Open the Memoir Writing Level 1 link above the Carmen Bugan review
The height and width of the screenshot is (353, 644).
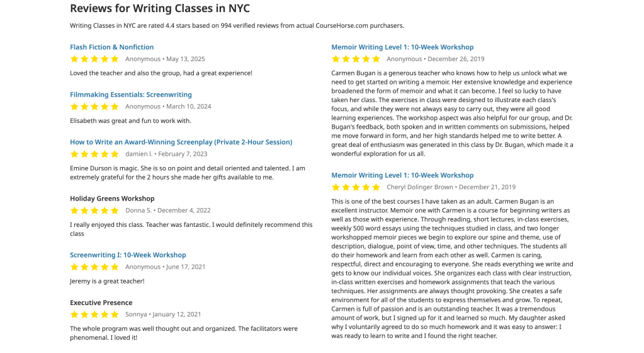[402, 47]
